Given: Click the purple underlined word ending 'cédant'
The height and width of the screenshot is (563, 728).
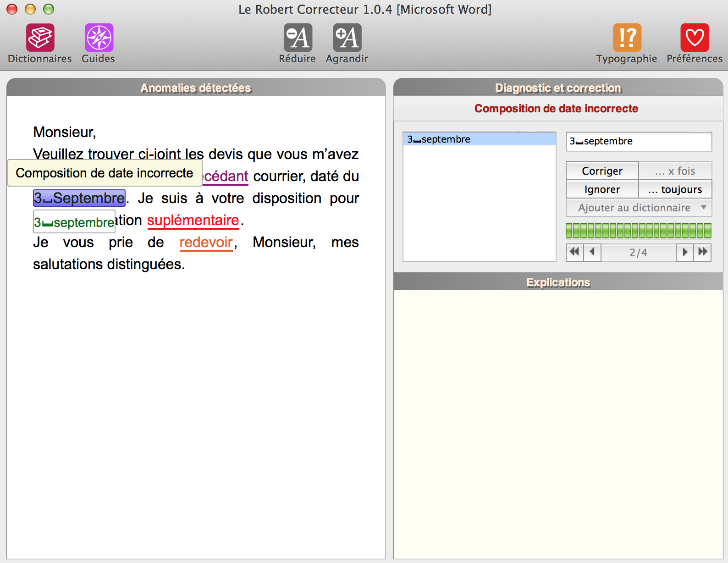Looking at the screenshot, I should [x=226, y=177].
